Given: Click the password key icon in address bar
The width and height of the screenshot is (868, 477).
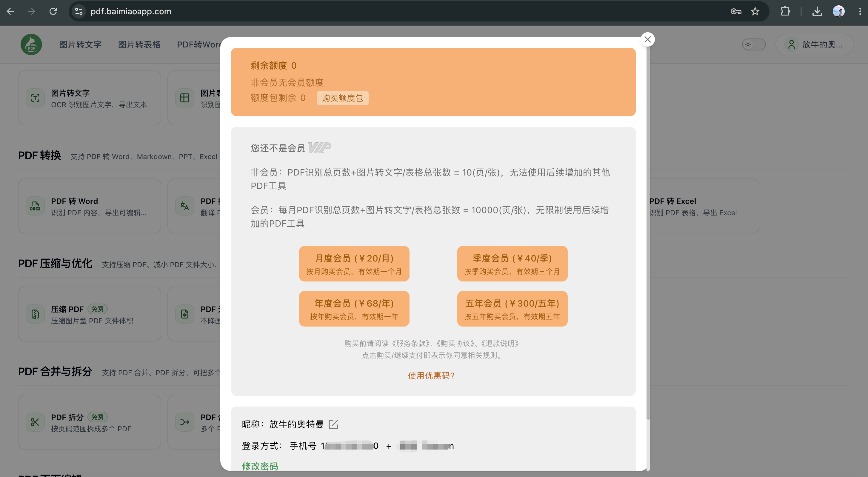Looking at the screenshot, I should coord(736,11).
